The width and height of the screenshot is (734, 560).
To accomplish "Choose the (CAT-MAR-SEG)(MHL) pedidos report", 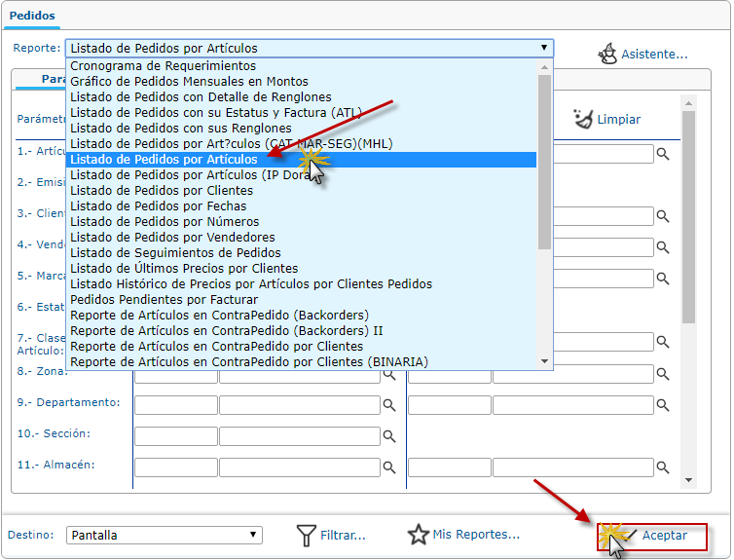I will [x=302, y=144].
